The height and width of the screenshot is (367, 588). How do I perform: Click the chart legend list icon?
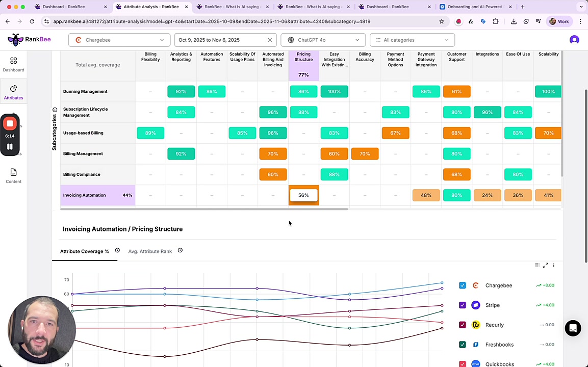tap(536, 266)
